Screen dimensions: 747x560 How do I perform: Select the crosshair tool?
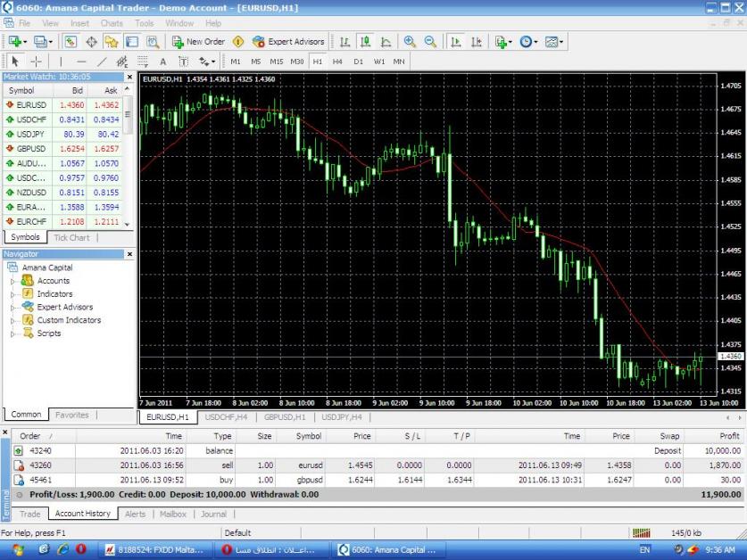click(36, 62)
